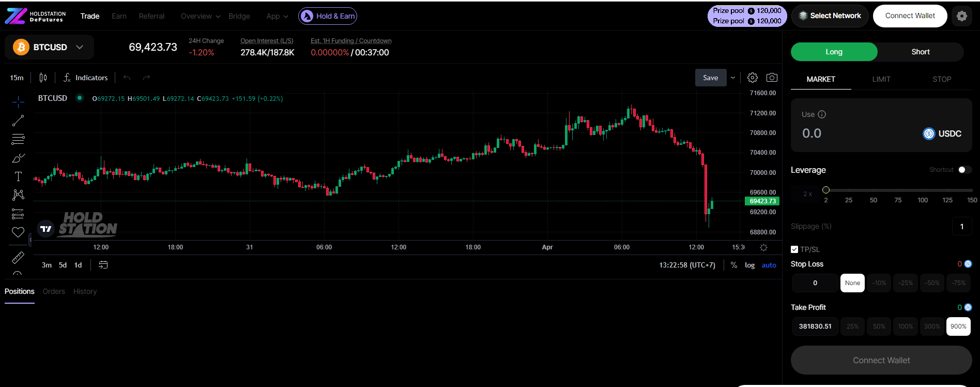Select the chart patterns tool
Image resolution: width=980 pixels, height=387 pixels.
tap(18, 195)
